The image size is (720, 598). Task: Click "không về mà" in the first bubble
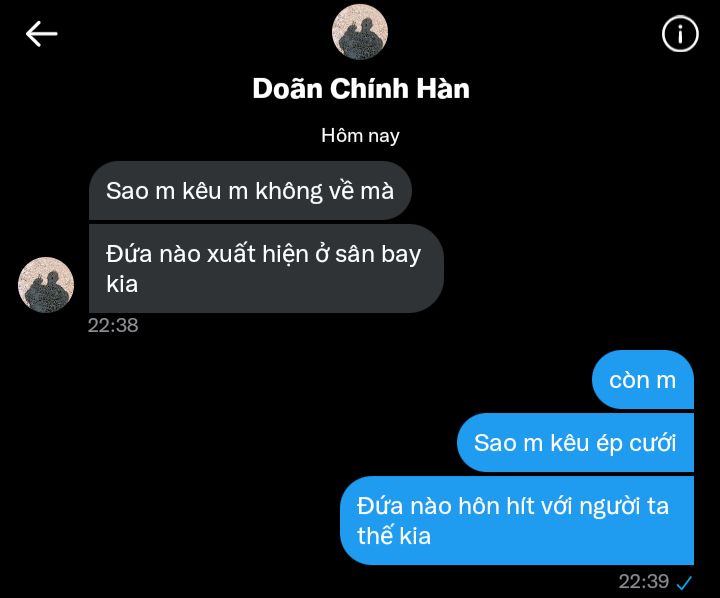(x=324, y=191)
